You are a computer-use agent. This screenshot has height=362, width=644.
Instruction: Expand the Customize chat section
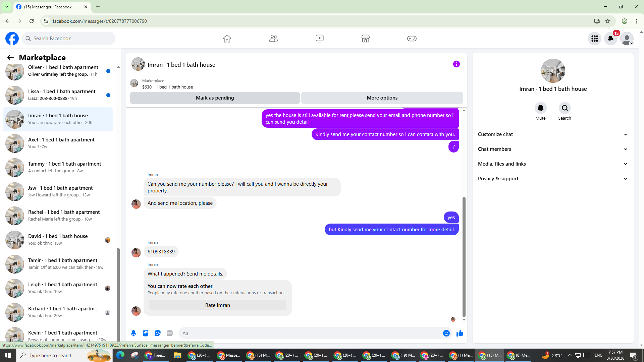coord(552,134)
